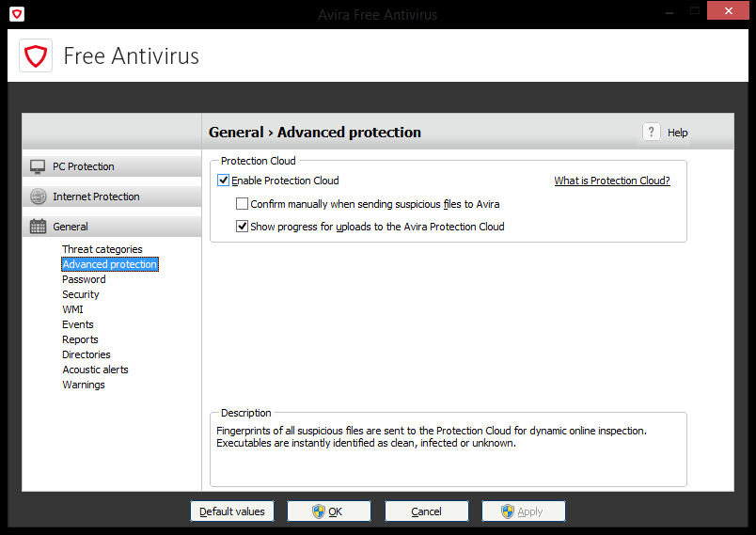Click the small Avira icon in title bar
The height and width of the screenshot is (535, 756).
click(17, 14)
